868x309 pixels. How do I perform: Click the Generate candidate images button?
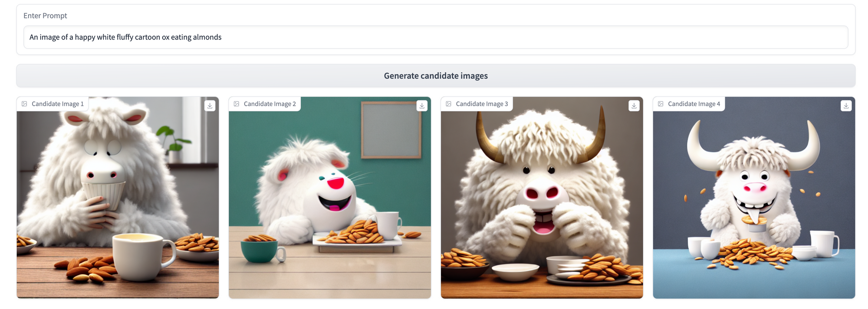(436, 76)
